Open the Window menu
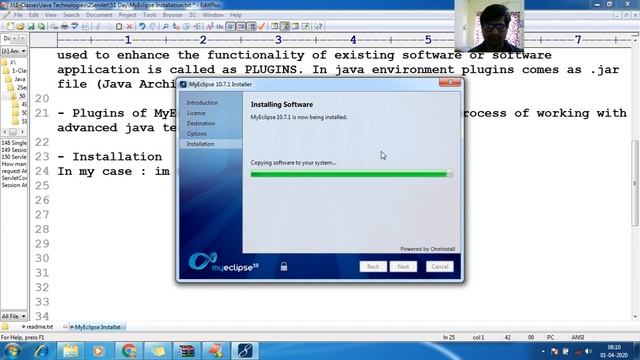Viewport: 640px width, 360px height. (x=213, y=15)
